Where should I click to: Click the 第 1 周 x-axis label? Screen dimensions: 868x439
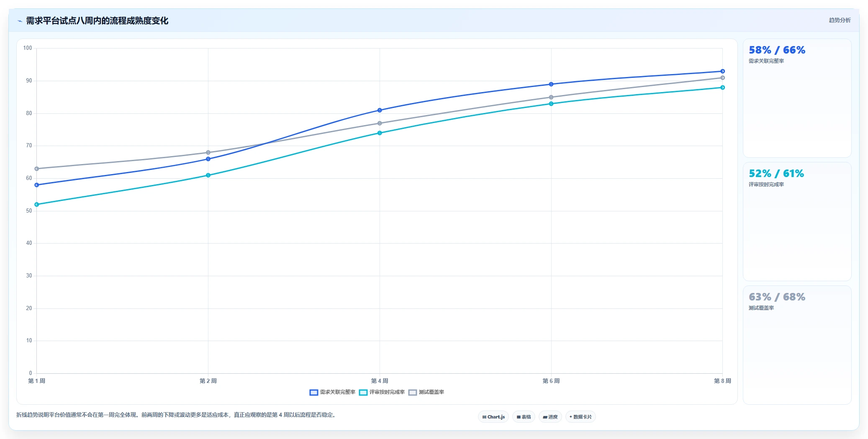pyautogui.click(x=37, y=381)
